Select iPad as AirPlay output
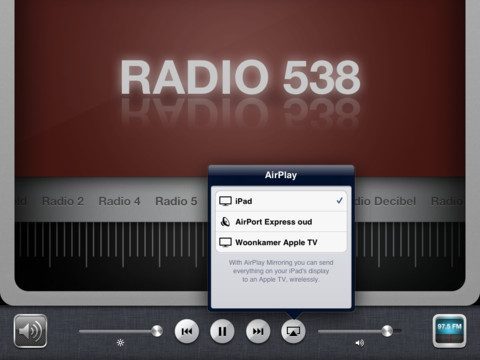Image resolution: width=480 pixels, height=360 pixels. click(x=281, y=201)
